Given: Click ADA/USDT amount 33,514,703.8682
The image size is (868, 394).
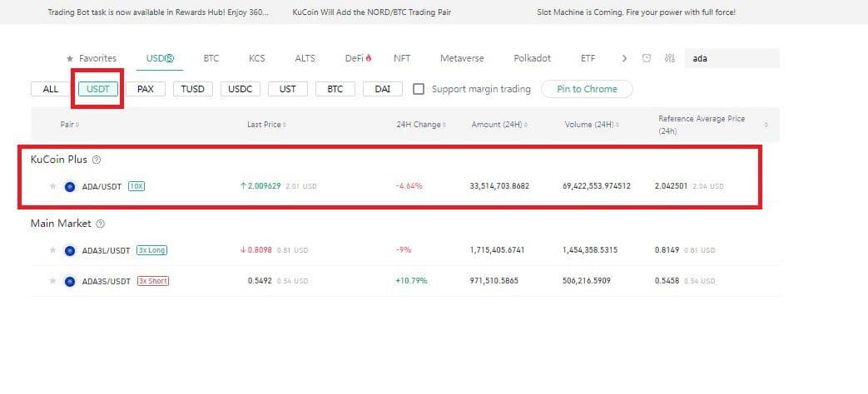Looking at the screenshot, I should [499, 186].
